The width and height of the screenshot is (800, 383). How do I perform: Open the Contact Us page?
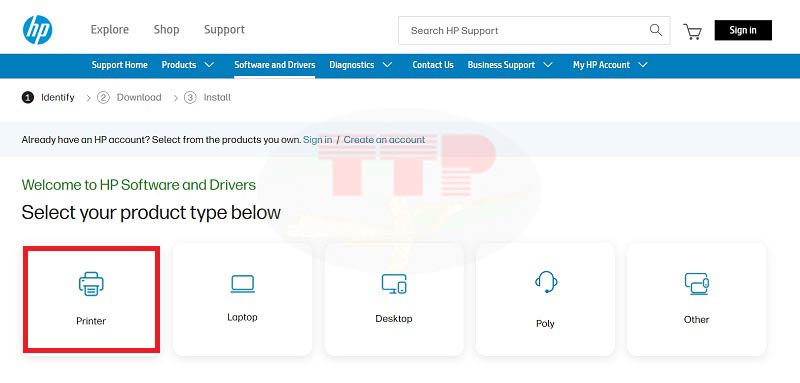point(433,65)
